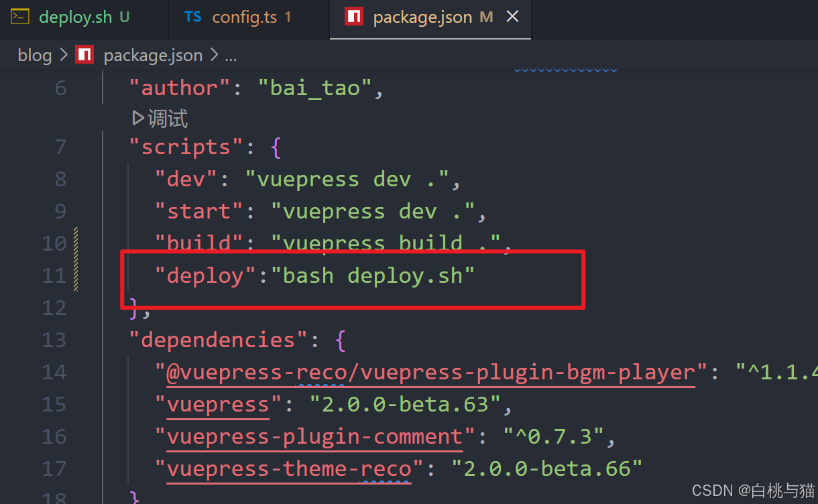The height and width of the screenshot is (504, 818).
Task: Click the modified 'M' badge on package.json tab
Action: [x=485, y=16]
